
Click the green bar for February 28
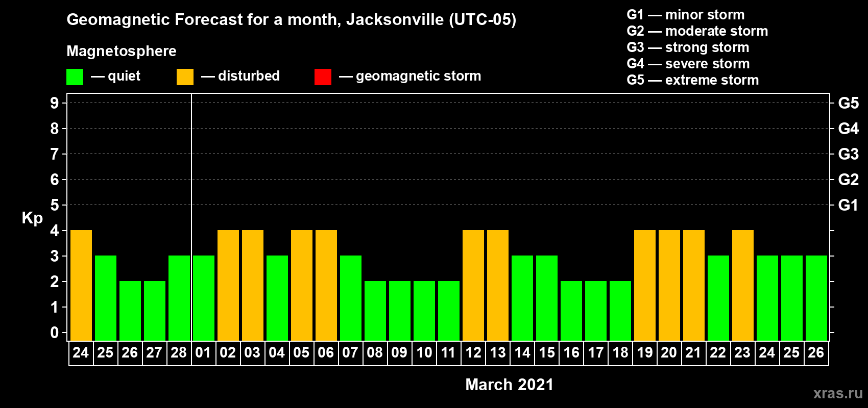pyautogui.click(x=179, y=298)
